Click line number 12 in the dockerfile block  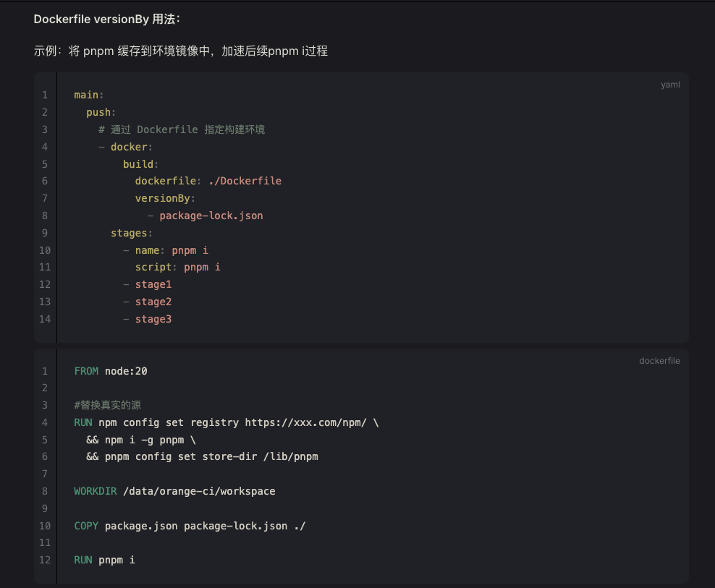pyautogui.click(x=44, y=560)
